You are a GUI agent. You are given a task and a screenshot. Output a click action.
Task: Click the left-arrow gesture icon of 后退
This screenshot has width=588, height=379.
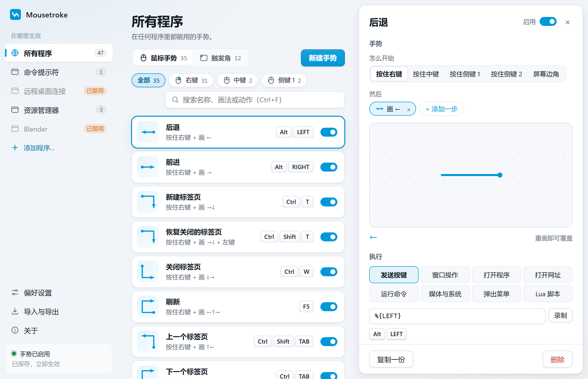click(148, 132)
